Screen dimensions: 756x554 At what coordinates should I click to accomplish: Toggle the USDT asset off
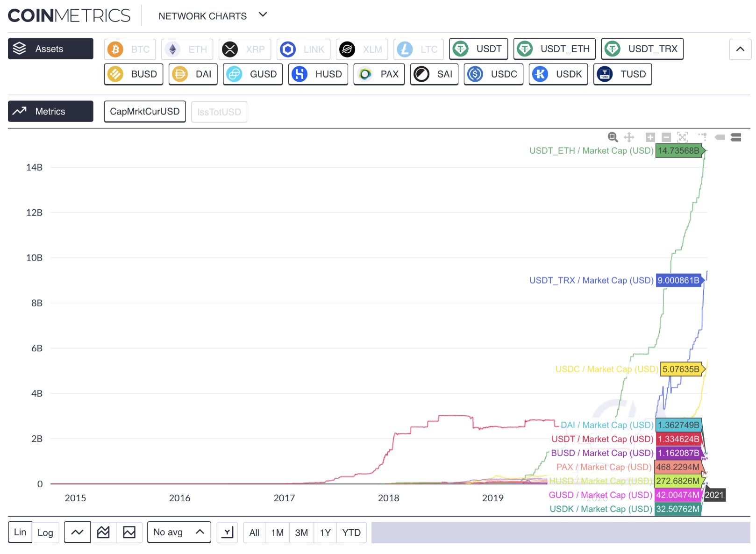pos(478,49)
